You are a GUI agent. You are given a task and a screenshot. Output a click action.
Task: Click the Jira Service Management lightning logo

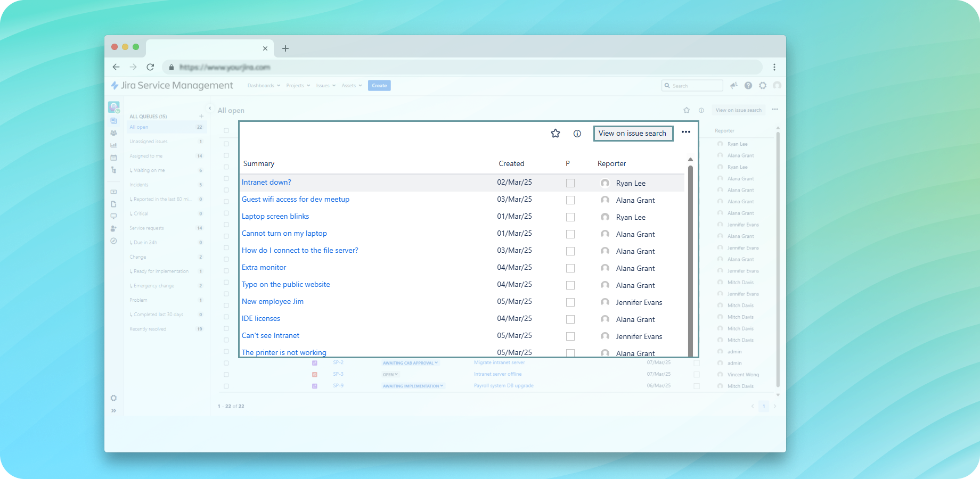[115, 85]
